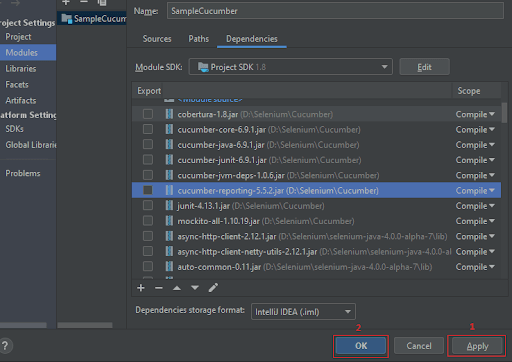Image resolution: width=512 pixels, height=362 pixels.
Task: Select the SampleCucumber module in the tree
Action: [92, 19]
